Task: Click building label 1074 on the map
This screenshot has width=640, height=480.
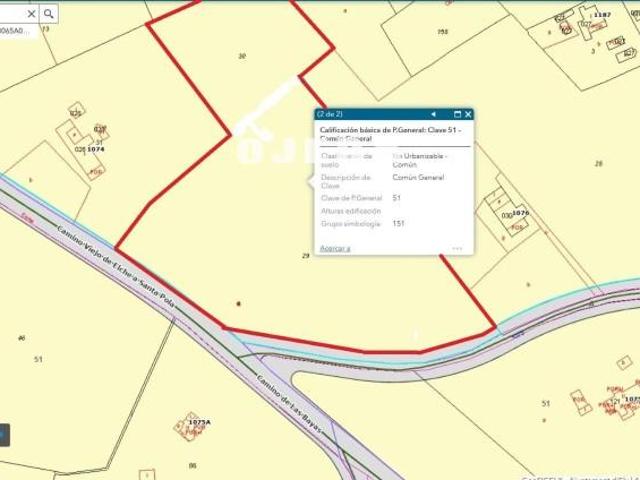Action: coord(96,149)
